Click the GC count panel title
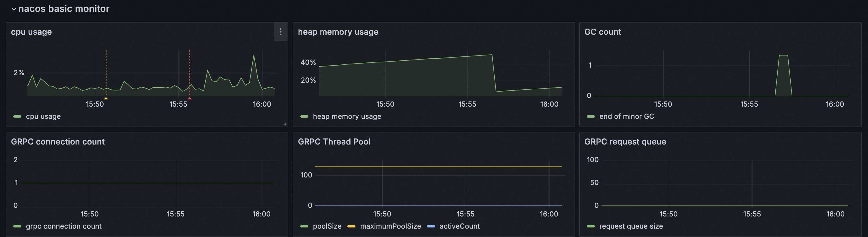The image size is (868, 237). tap(602, 32)
